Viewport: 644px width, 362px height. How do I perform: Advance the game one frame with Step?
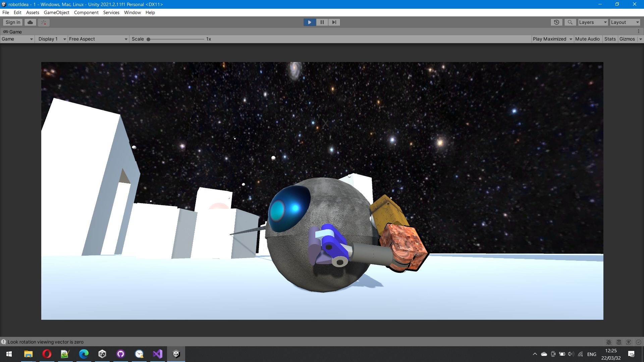coord(334,22)
